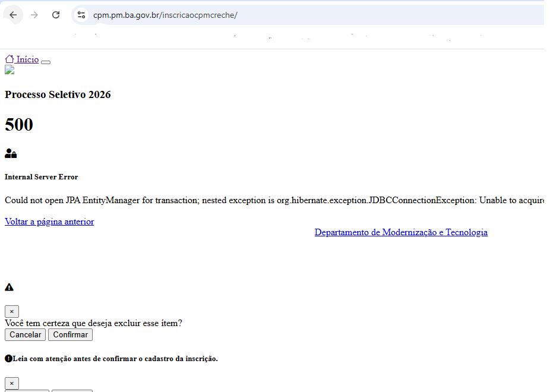Click the user lock icon under 500
Viewport: 550px width, 392px height.
coord(11,154)
